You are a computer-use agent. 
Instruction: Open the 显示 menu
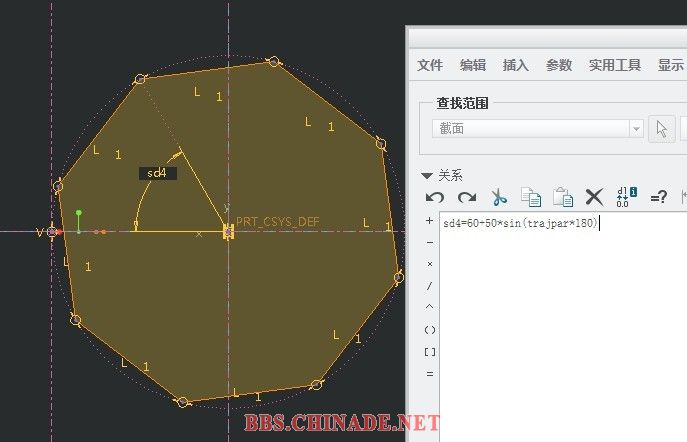point(671,65)
